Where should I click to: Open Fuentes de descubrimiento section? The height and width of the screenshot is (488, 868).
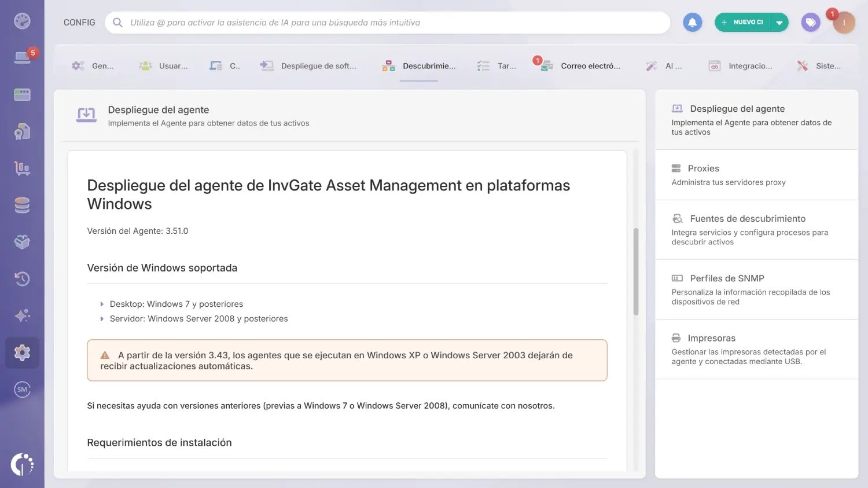pos(756,230)
